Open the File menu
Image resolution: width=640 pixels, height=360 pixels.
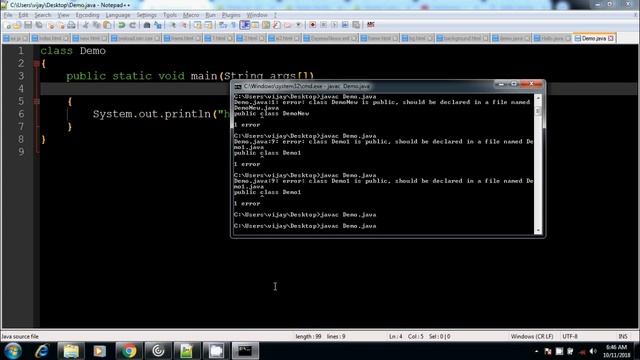[8, 15]
